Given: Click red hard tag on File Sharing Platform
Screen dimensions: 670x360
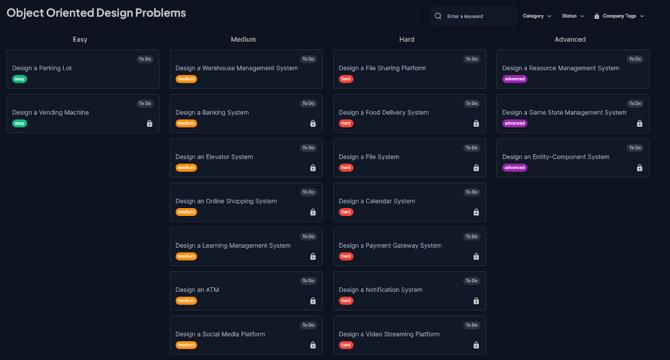Looking at the screenshot, I should tap(346, 79).
